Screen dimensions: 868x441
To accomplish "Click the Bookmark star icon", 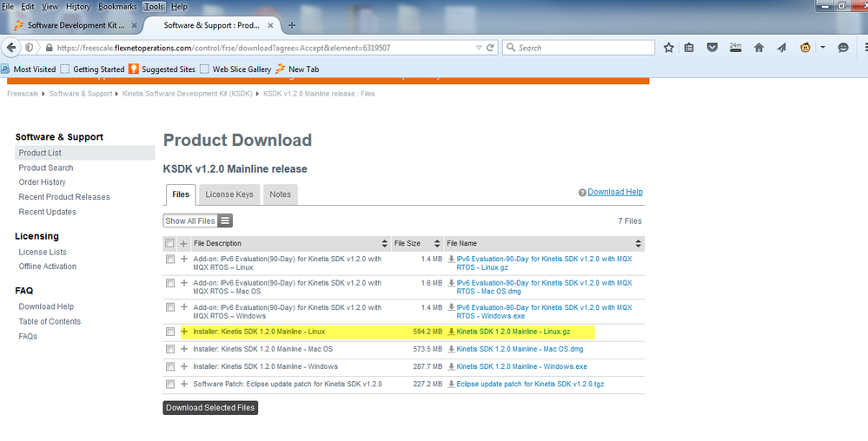I will [x=669, y=48].
